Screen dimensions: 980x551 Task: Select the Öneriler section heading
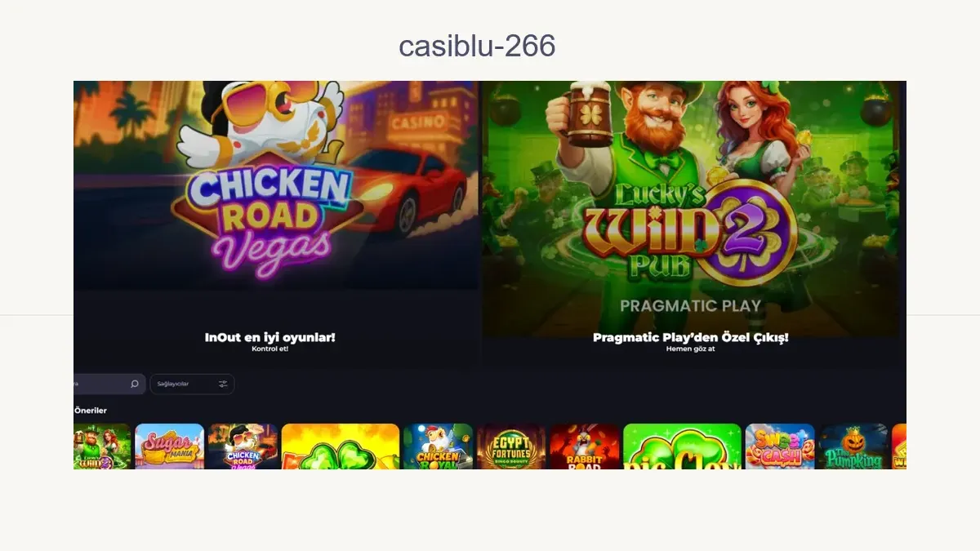tap(91, 411)
